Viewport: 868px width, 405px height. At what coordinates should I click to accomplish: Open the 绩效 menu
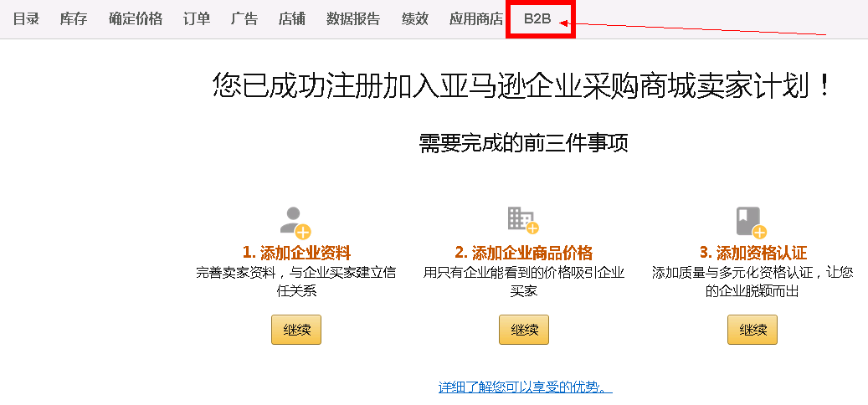pos(414,18)
